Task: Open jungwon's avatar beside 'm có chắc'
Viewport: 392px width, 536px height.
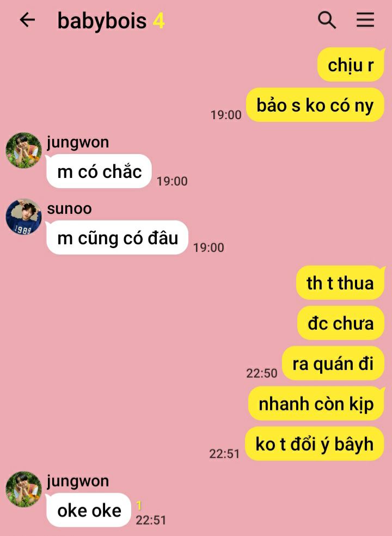Action: click(x=23, y=150)
